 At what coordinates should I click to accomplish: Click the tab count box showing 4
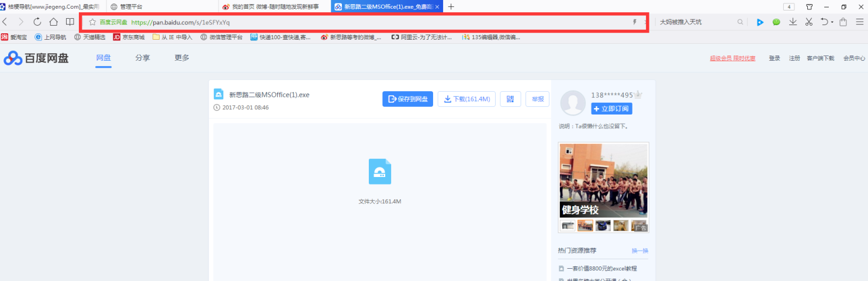(x=790, y=6)
